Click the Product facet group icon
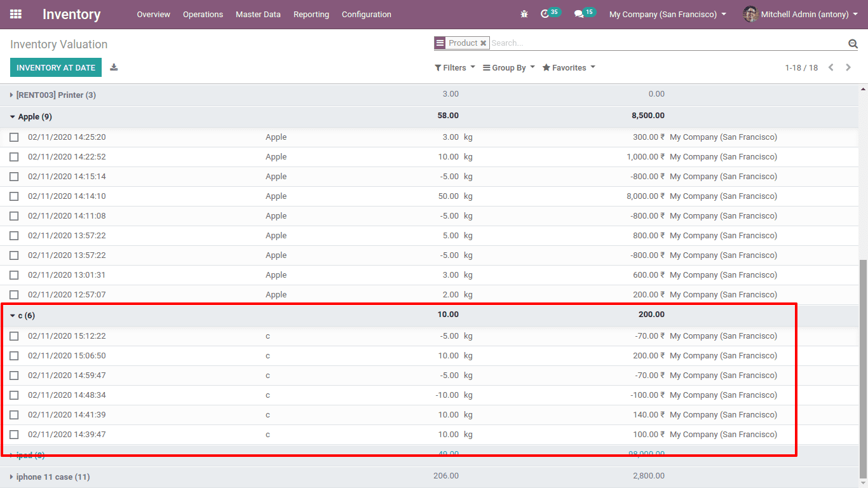This screenshot has width=868, height=488. [x=440, y=43]
